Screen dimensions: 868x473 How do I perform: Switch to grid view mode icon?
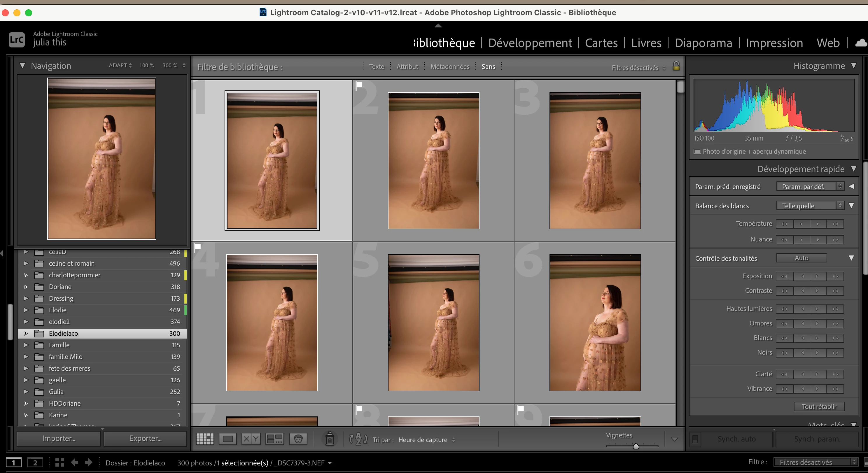205,439
